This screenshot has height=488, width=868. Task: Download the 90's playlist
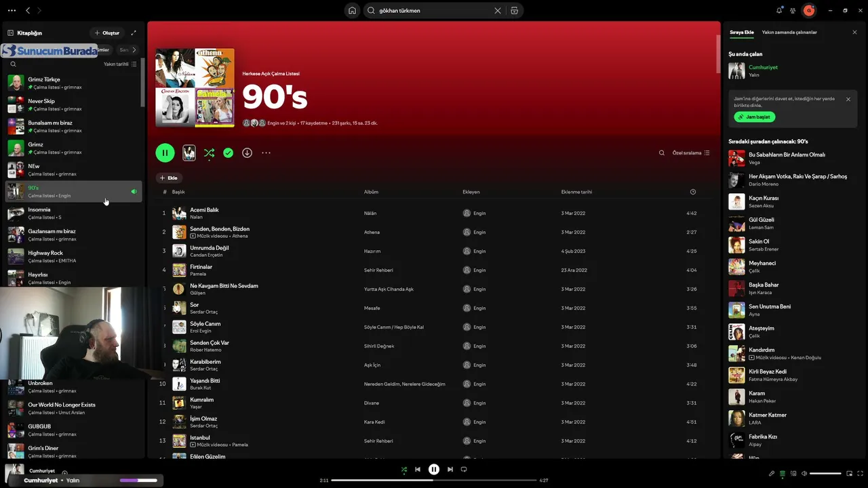click(x=247, y=152)
